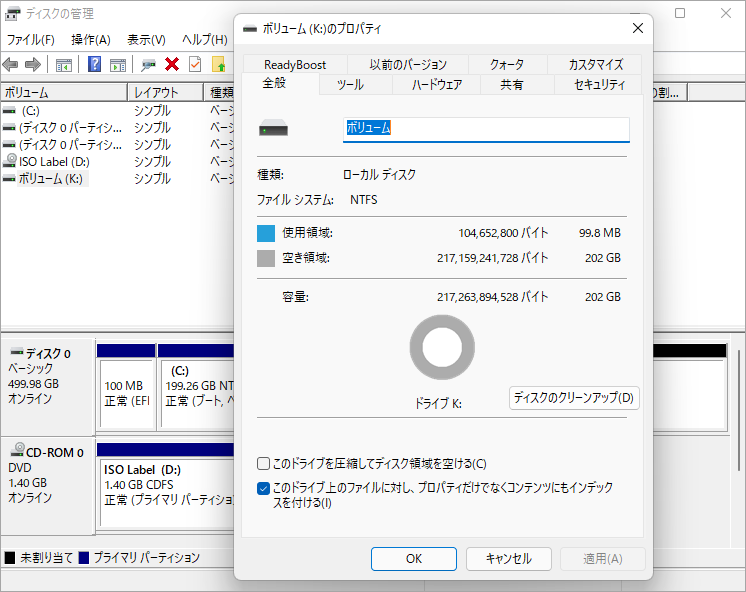Click ディスクのクリーンアップ(D) button
The height and width of the screenshot is (592, 746).
click(574, 398)
